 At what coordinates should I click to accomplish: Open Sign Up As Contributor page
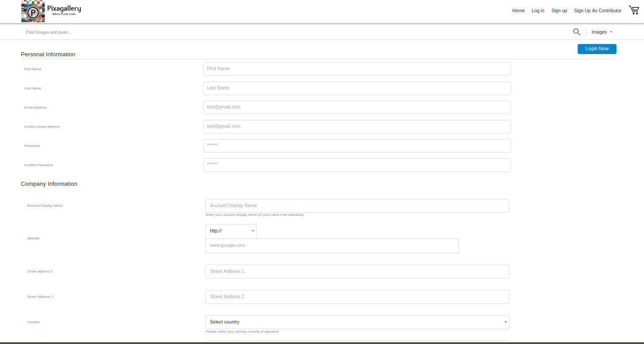point(597,10)
